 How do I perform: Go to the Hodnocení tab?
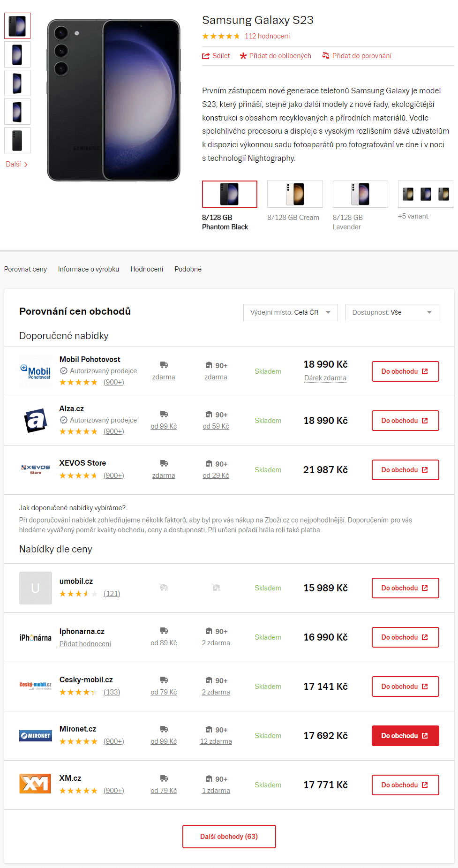(x=147, y=269)
